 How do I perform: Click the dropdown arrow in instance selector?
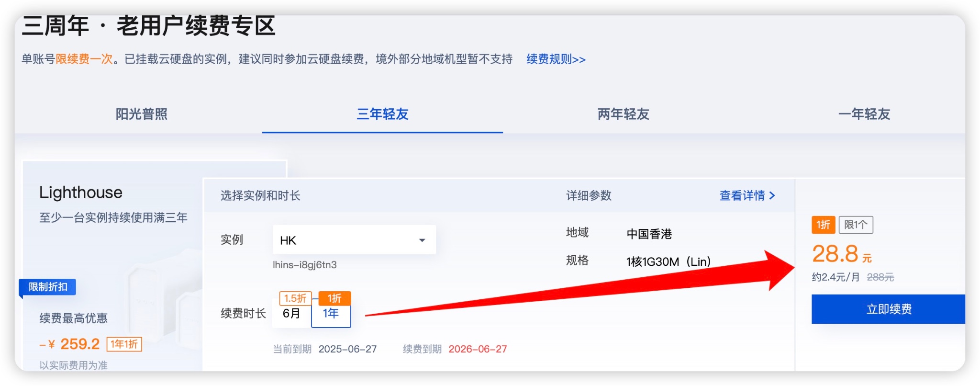[422, 240]
